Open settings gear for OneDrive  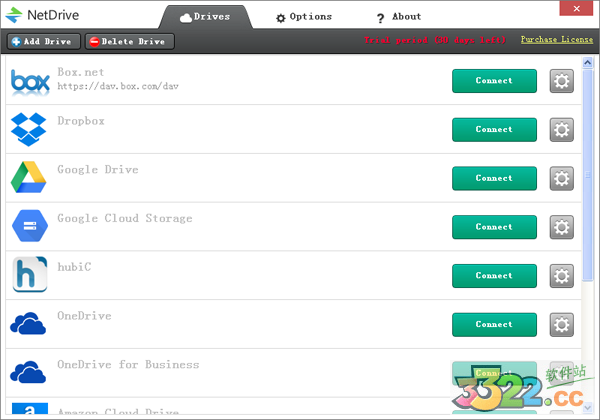click(x=561, y=325)
